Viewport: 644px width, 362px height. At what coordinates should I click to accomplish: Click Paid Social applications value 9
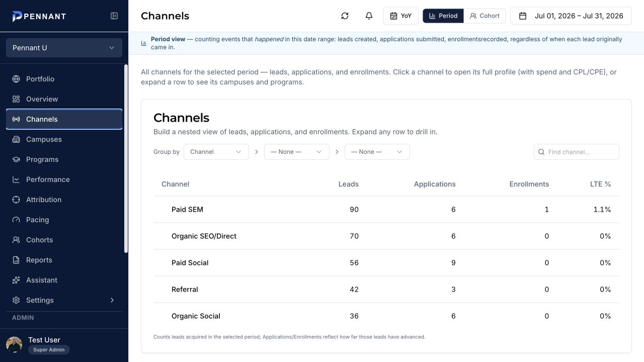(453, 263)
